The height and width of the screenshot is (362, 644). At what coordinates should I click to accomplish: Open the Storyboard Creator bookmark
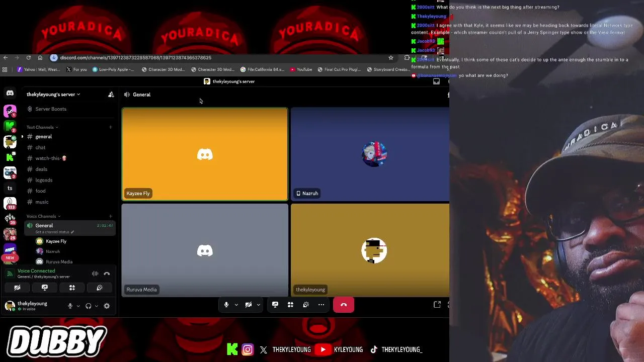pyautogui.click(x=387, y=69)
